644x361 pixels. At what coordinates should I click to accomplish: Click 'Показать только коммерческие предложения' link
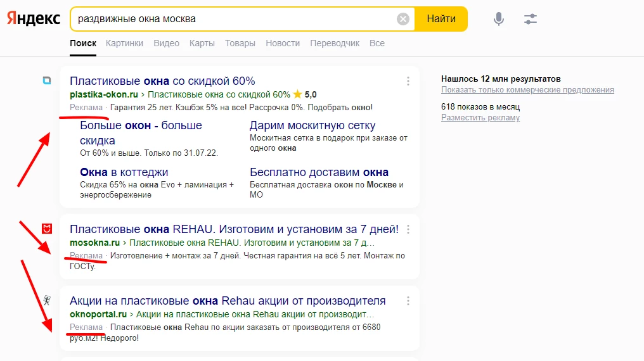527,89
